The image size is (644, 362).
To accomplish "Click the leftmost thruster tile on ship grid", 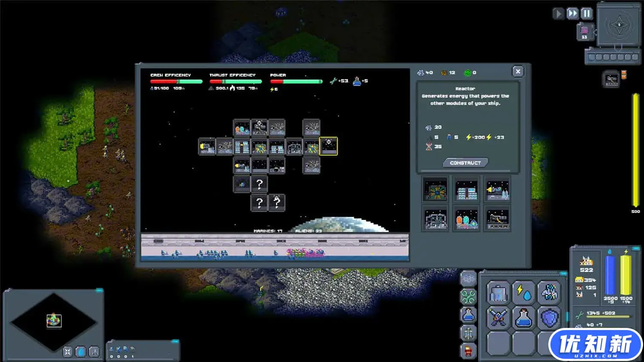I will click(207, 146).
